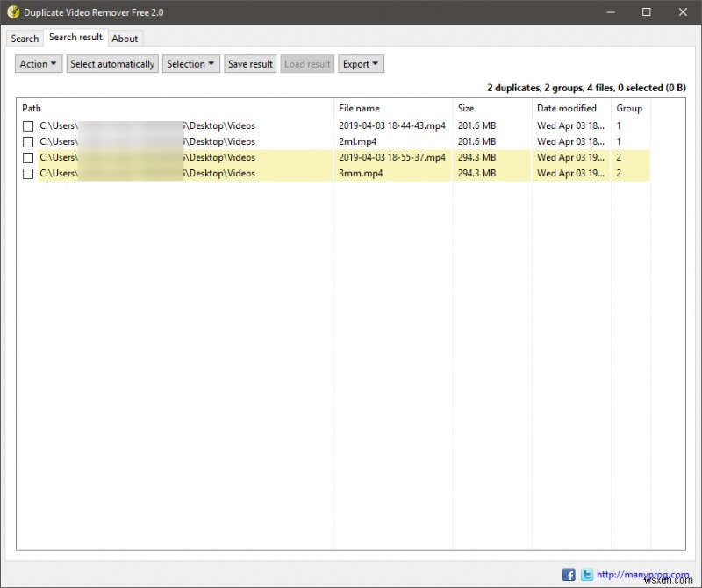Click the Load result button
This screenshot has width=702, height=588.
point(307,64)
